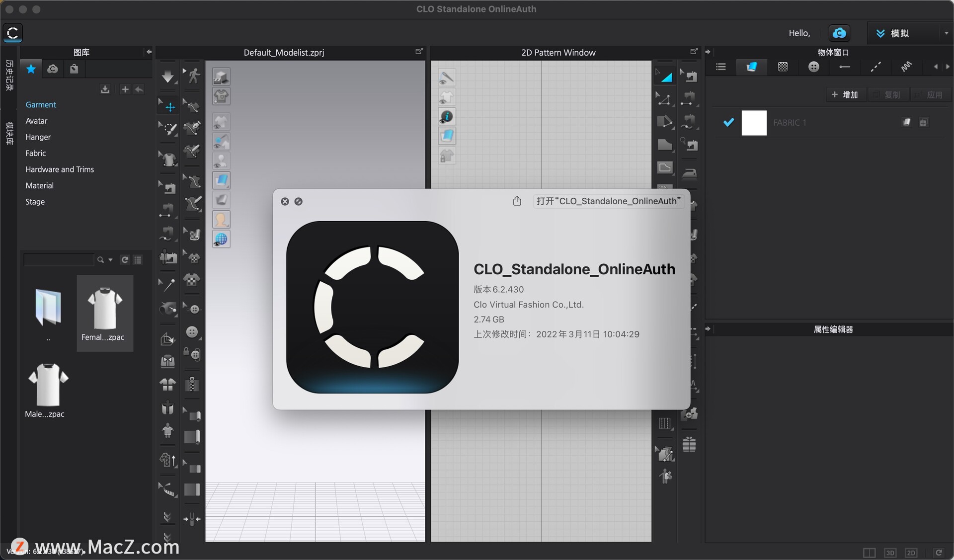Refresh the Library listing

(x=125, y=260)
